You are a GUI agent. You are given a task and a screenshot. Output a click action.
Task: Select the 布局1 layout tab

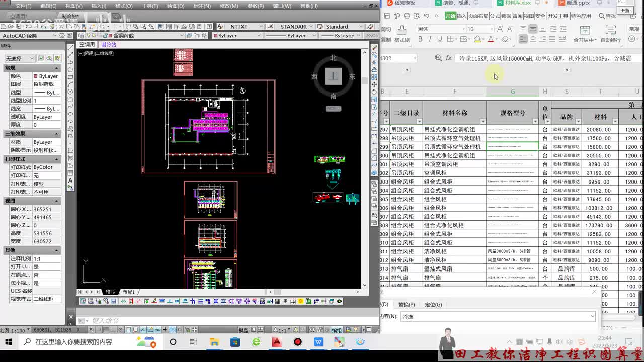coord(128,292)
